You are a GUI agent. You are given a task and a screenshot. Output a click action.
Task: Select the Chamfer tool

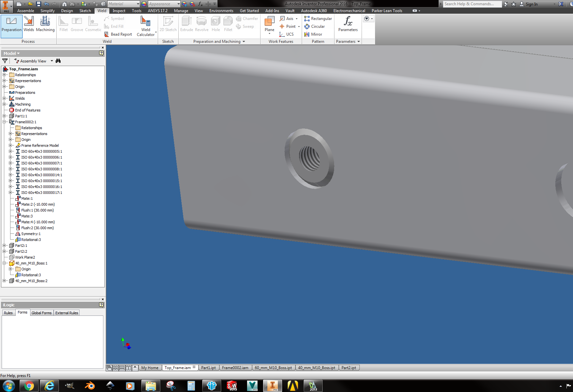247,18
